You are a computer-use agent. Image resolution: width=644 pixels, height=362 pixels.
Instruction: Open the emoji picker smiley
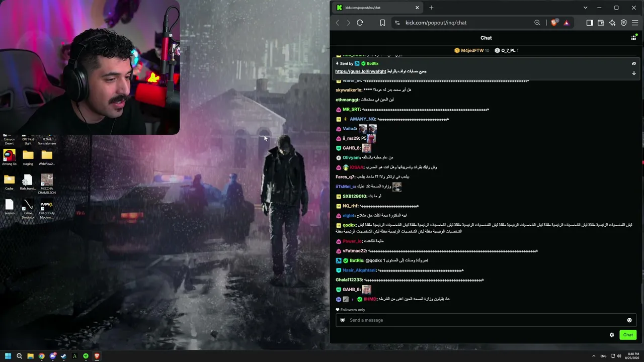(x=629, y=320)
